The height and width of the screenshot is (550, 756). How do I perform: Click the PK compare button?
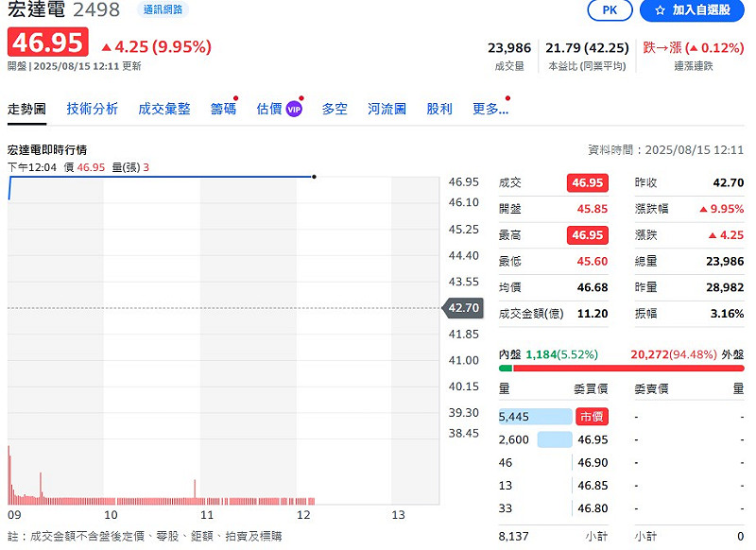tap(610, 10)
